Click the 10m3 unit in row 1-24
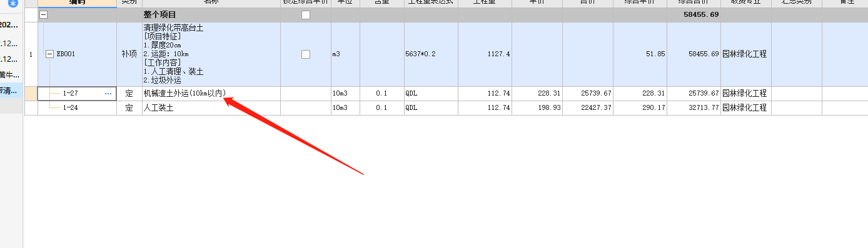 340,108
